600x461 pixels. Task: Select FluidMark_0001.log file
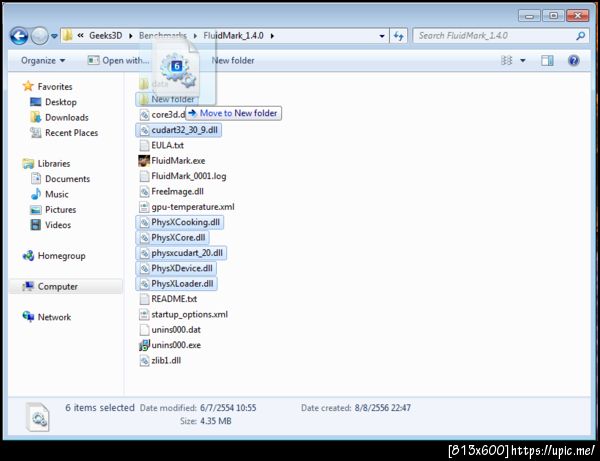pyautogui.click(x=183, y=176)
